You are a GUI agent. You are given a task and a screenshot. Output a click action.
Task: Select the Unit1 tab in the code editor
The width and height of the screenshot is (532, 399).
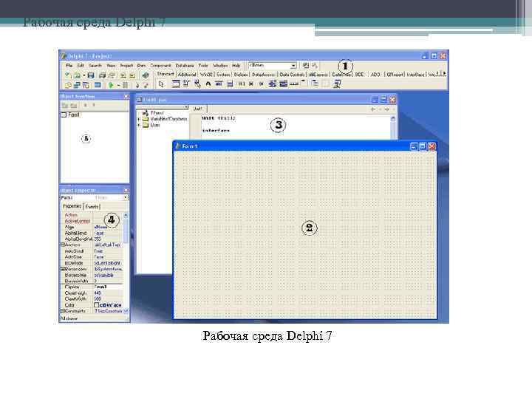pyautogui.click(x=198, y=109)
